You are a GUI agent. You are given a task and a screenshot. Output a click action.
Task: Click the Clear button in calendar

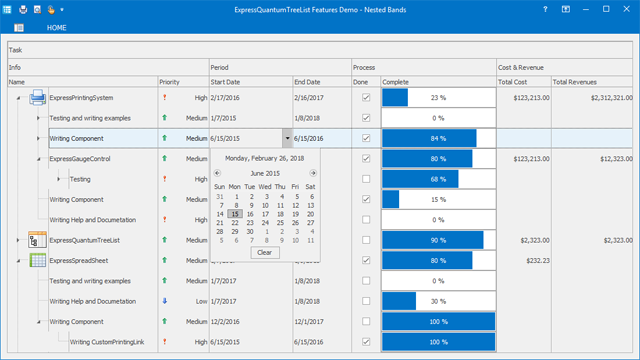pos(265,252)
